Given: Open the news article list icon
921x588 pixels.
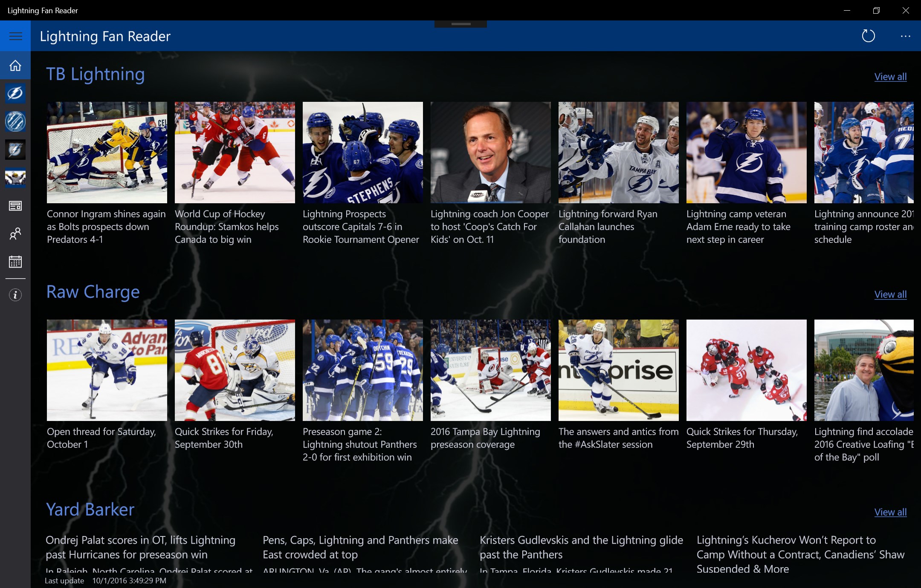Looking at the screenshot, I should pos(15,206).
